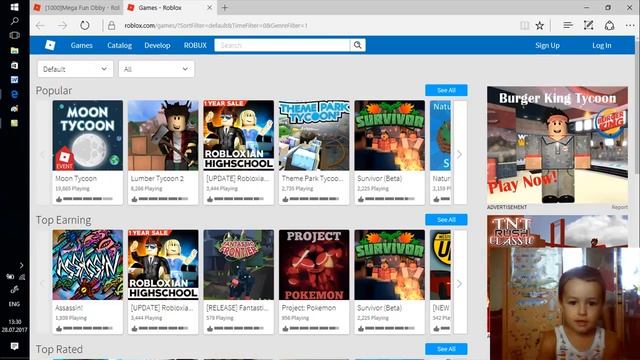Screen dimensions: 640x360
Task: Open the Develop nav menu item
Action: coord(157,45)
